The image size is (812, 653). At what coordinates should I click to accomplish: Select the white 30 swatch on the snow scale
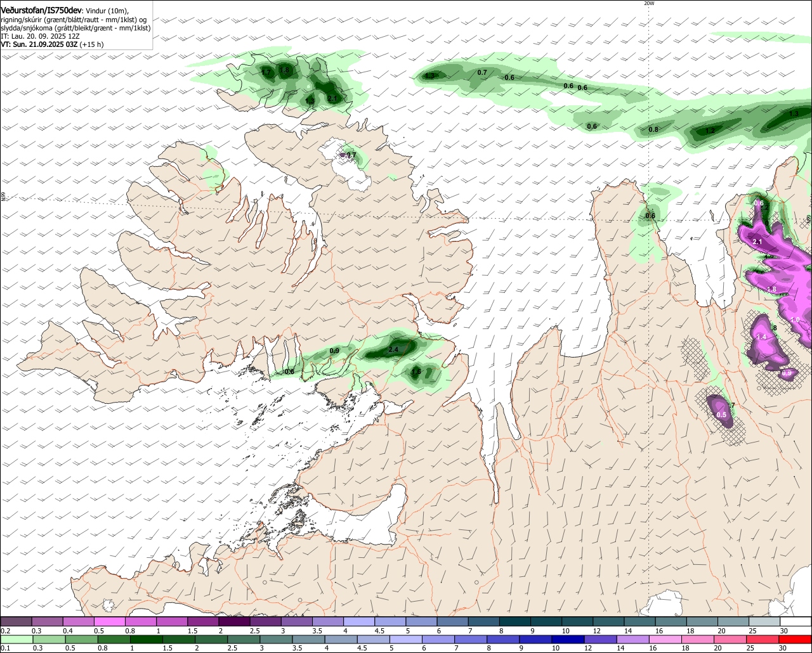point(796,622)
